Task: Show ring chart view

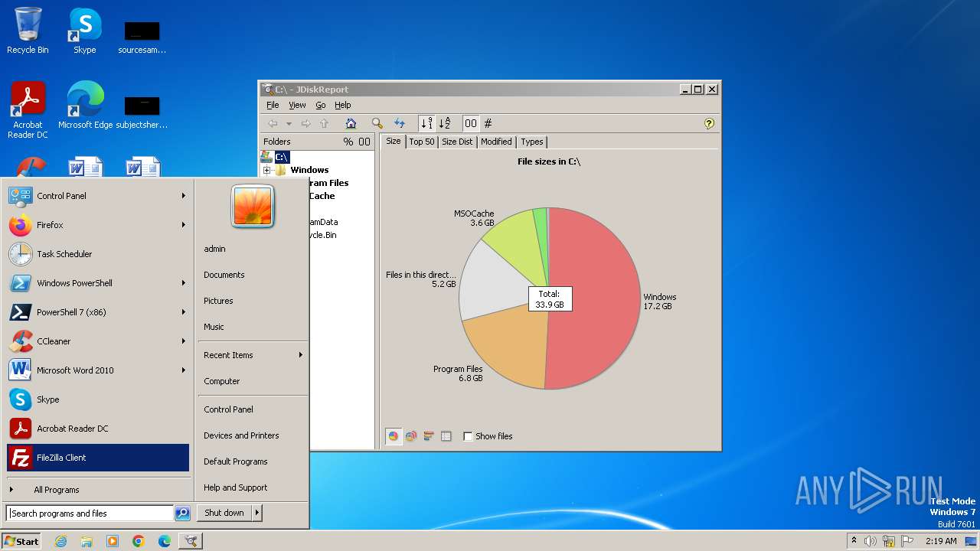Action: 411,436
